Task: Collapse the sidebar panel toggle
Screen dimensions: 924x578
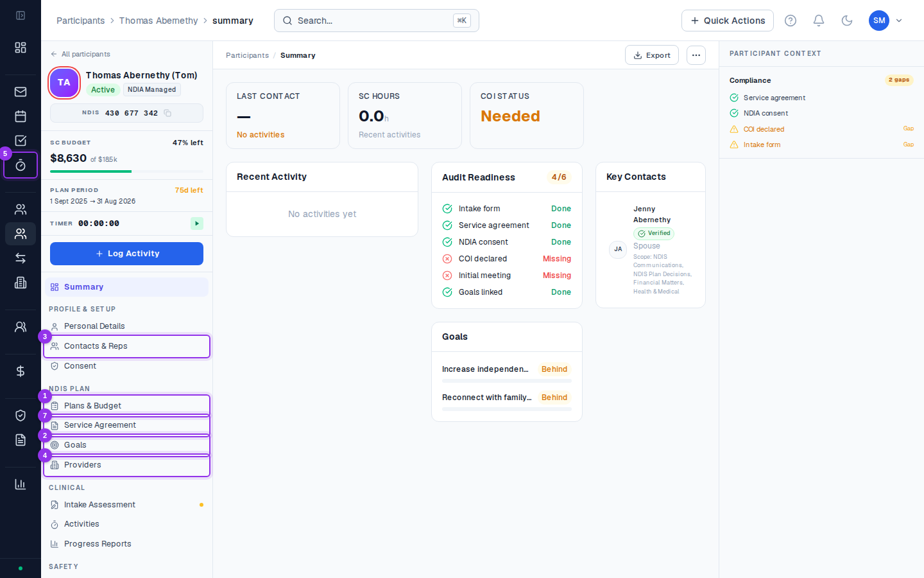Action: point(21,15)
